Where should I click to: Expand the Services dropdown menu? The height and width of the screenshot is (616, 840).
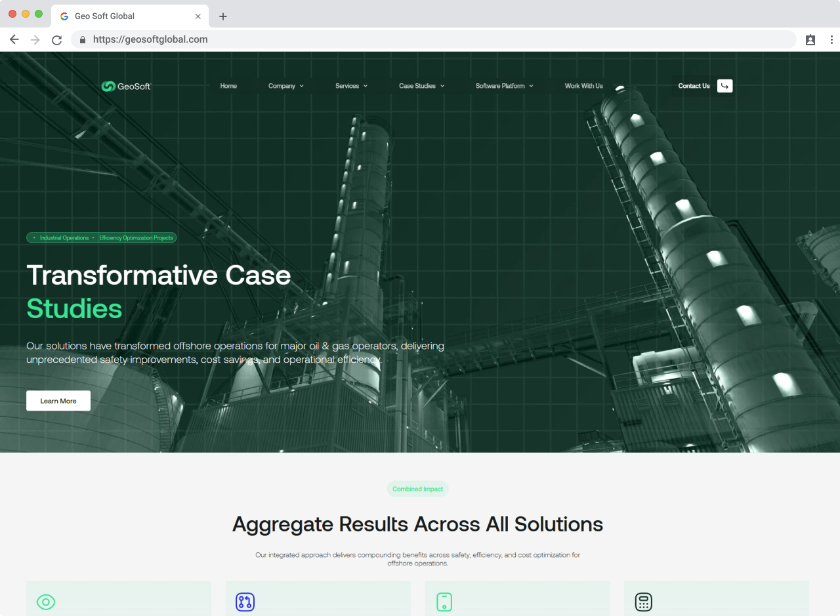[351, 86]
